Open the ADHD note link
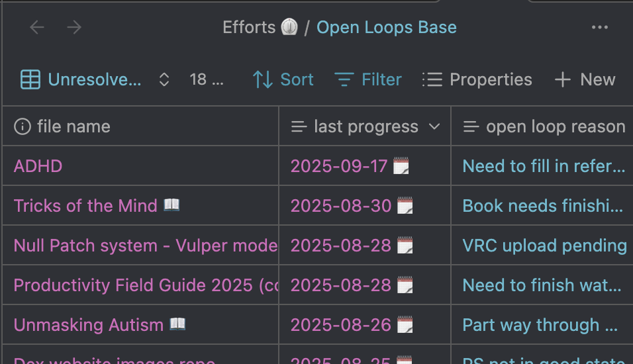Screen dimensions: 633x364 tap(38, 166)
